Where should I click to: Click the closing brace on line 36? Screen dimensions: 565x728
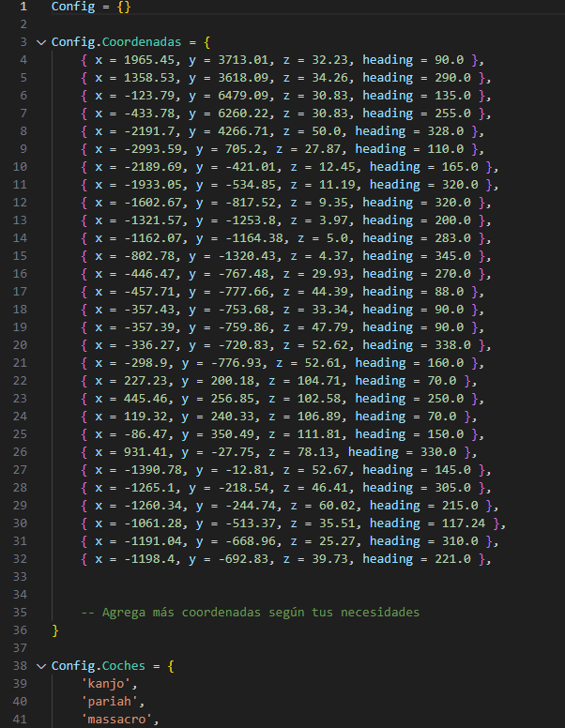click(x=55, y=630)
